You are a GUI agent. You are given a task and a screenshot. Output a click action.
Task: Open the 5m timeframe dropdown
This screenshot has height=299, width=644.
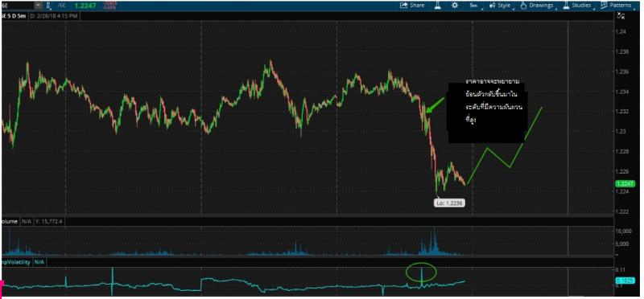tap(474, 6)
